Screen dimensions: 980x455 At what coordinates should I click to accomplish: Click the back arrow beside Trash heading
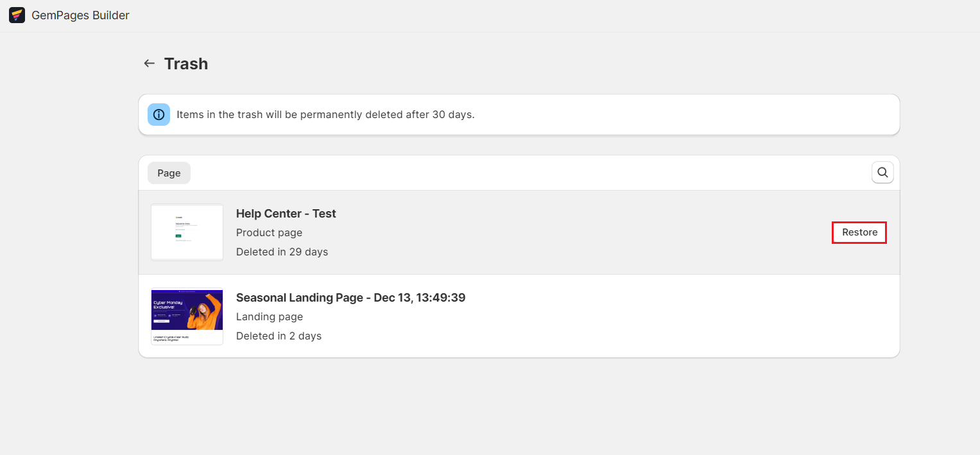(149, 63)
